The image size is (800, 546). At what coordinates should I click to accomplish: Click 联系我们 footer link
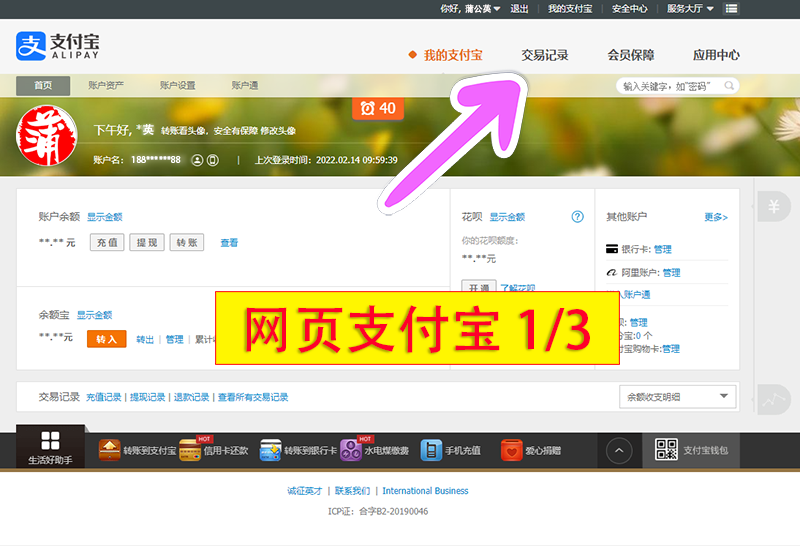coord(353,491)
